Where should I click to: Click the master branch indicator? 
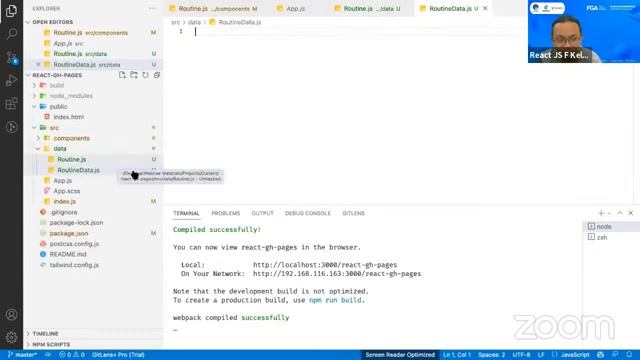pyautogui.click(x=22, y=355)
